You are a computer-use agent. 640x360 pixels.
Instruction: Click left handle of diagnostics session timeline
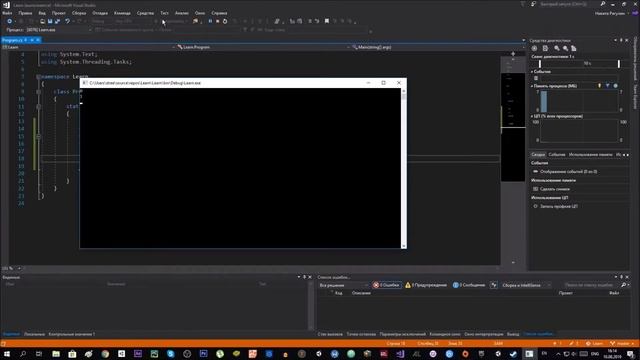pyautogui.click(x=540, y=64)
